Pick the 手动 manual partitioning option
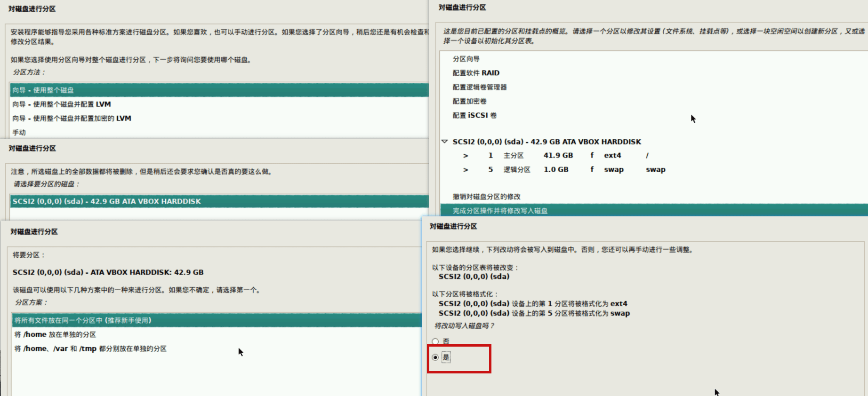The height and width of the screenshot is (396, 868). coord(19,132)
